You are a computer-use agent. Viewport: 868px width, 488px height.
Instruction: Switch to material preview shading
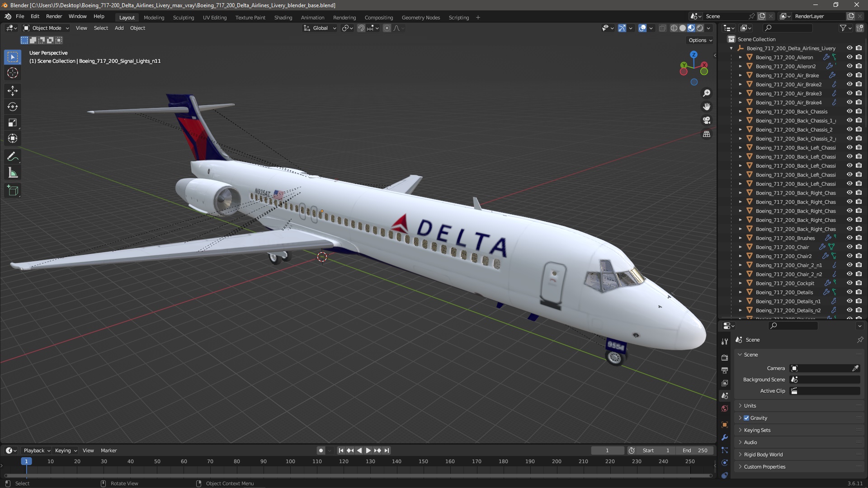tap(691, 28)
